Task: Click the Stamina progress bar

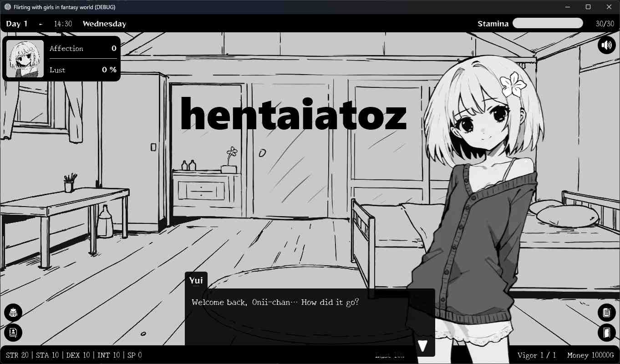Action: click(548, 24)
